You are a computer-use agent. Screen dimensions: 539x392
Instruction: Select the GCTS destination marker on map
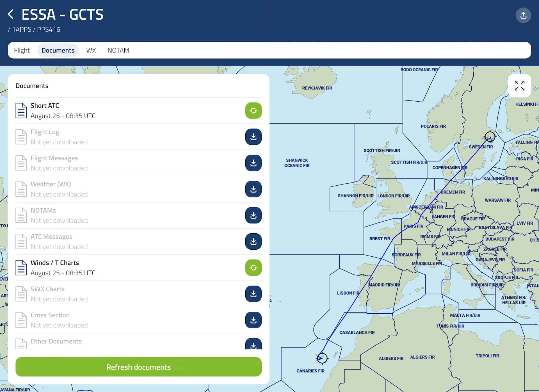pyautogui.click(x=322, y=358)
